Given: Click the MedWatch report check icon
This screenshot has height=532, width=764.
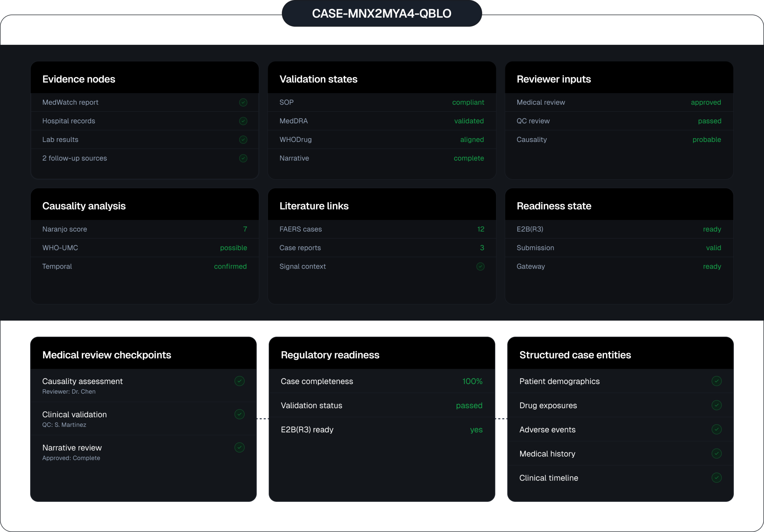Looking at the screenshot, I should coord(243,102).
